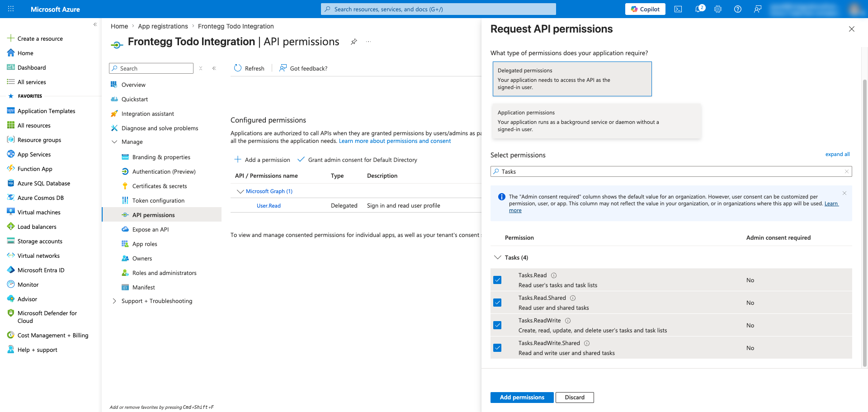The width and height of the screenshot is (868, 412).
Task: Go to App registrations breadcrumb
Action: 163,26
